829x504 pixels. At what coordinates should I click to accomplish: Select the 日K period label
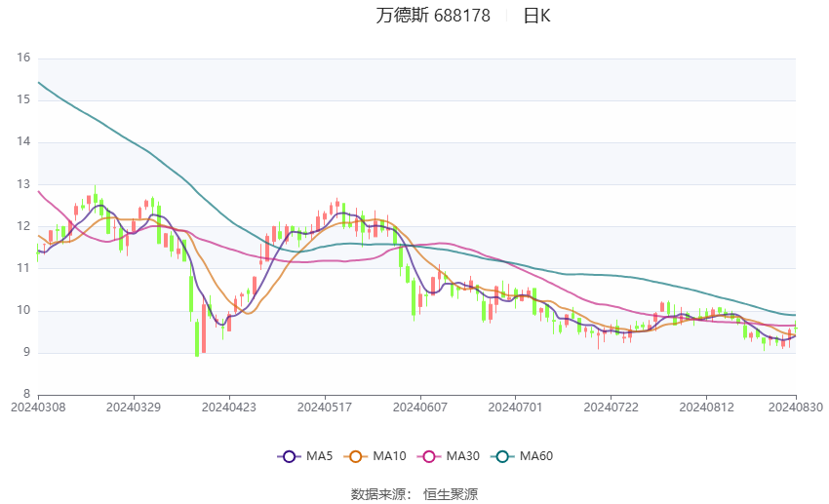[x=536, y=16]
